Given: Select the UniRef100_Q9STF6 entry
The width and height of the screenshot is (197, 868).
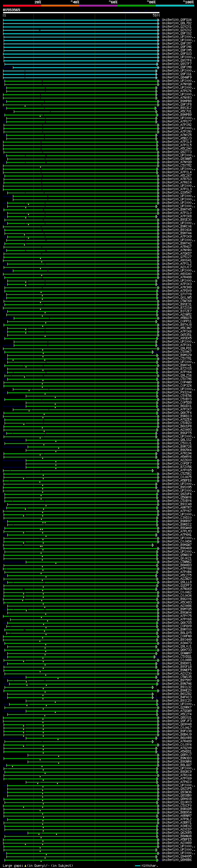Looking at the screenshot, I should tap(177, 60).
